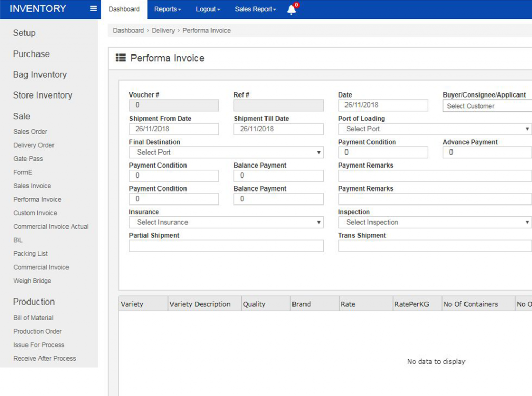Click the Payment Condition field beside Advance Payment
This screenshot has height=396, width=532.
tap(383, 152)
